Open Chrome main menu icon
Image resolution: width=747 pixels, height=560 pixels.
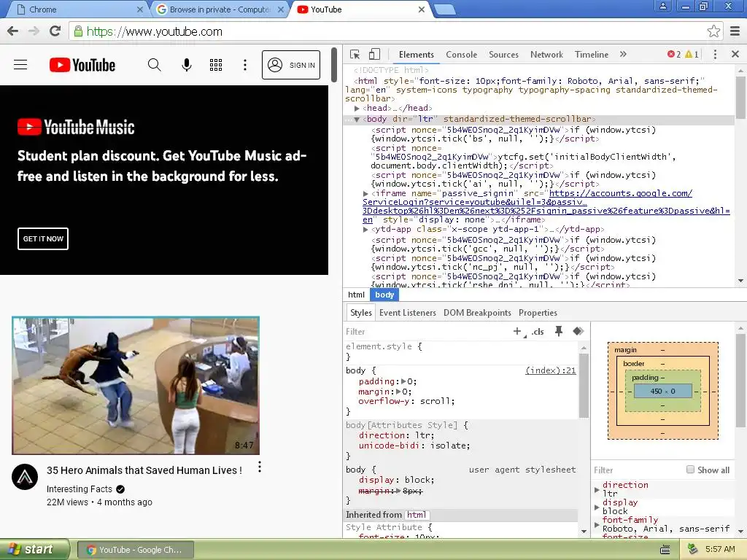pos(735,31)
